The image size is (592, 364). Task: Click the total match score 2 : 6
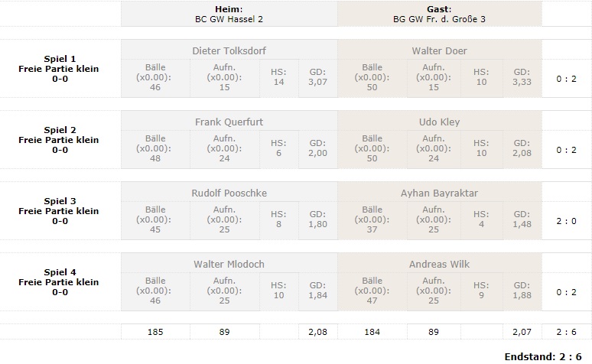point(566,332)
